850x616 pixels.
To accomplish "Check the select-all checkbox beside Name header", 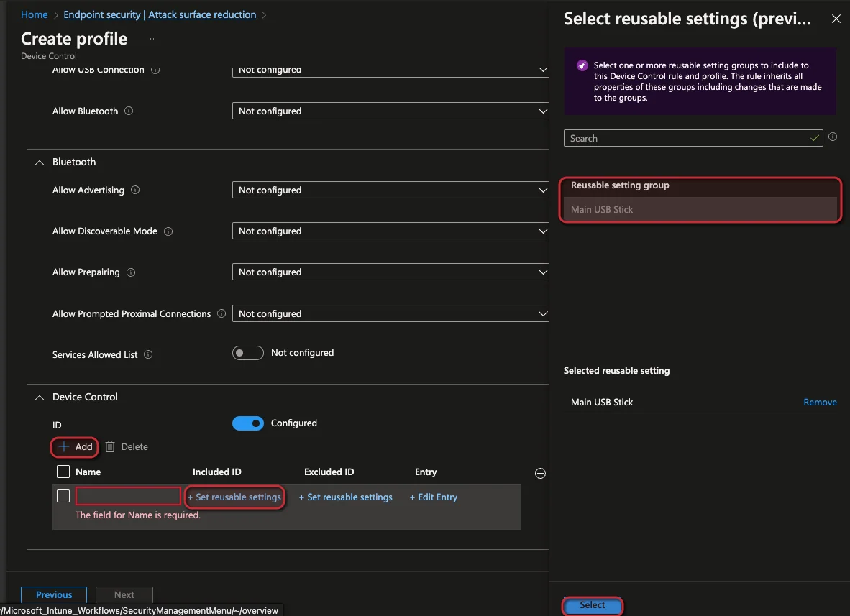I will tap(63, 472).
